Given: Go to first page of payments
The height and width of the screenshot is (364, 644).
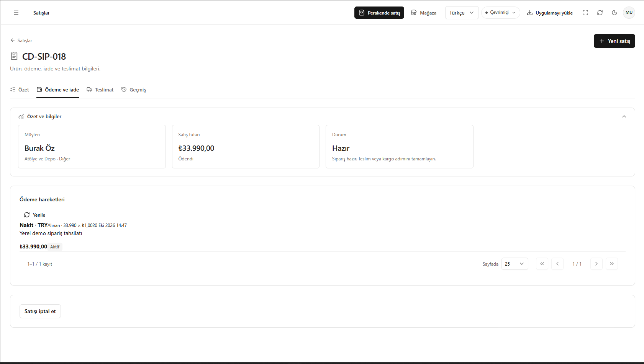Looking at the screenshot, I should (x=542, y=264).
